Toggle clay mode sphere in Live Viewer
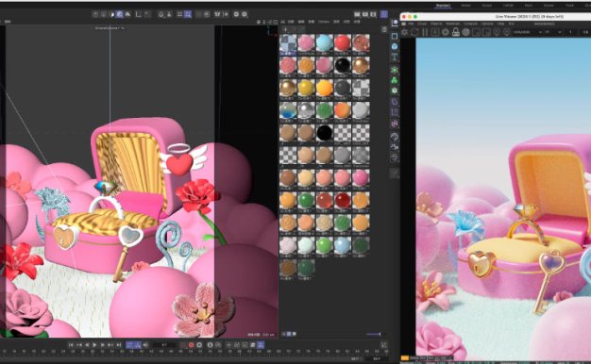This screenshot has height=364, width=591. click(465, 32)
